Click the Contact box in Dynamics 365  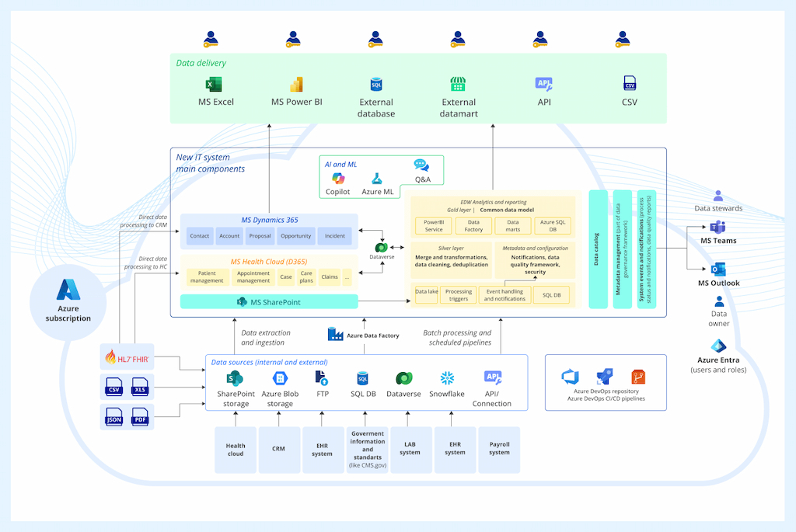(200, 236)
